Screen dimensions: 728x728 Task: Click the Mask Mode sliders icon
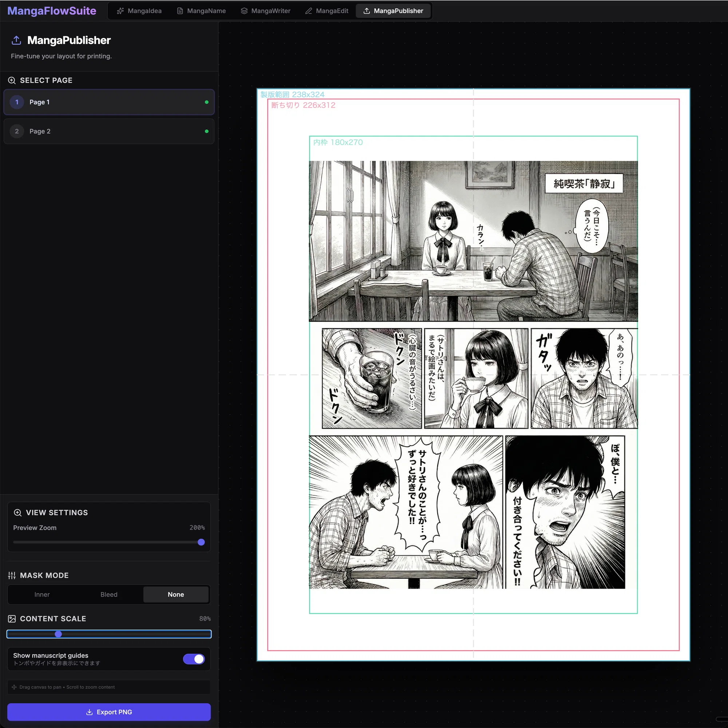(12, 575)
